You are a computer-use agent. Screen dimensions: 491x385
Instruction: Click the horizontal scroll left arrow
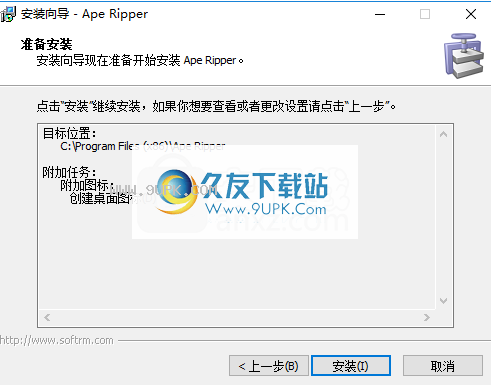47,317
